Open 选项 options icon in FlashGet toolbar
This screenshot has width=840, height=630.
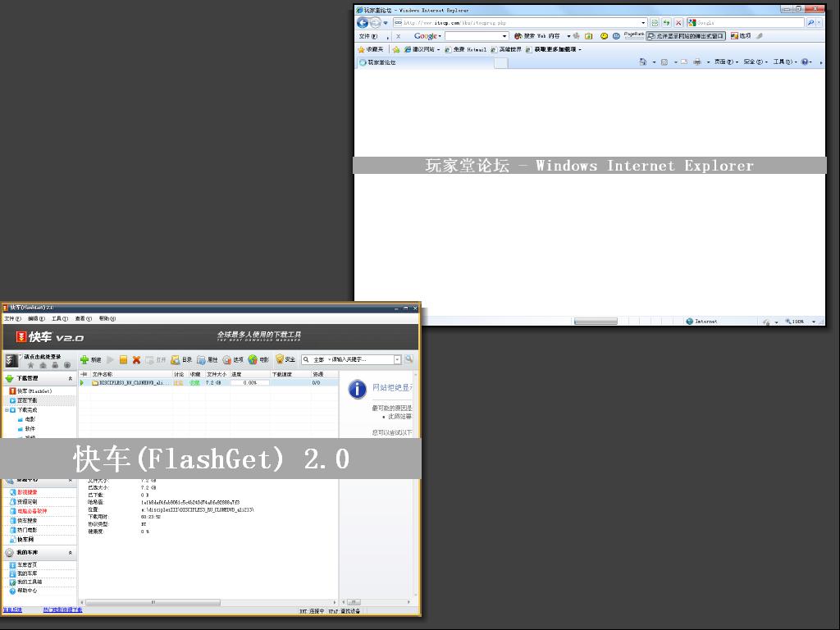coord(226,359)
